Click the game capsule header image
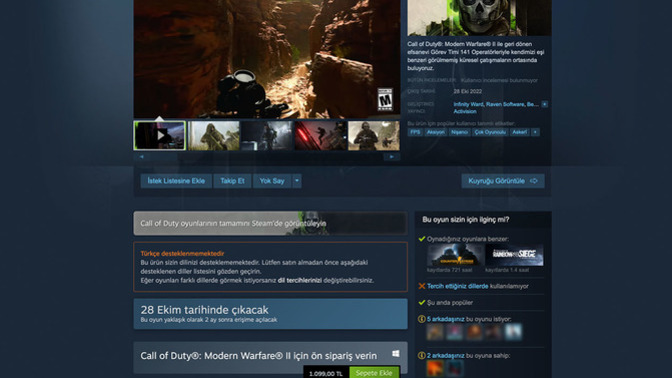The width and height of the screenshot is (672, 378). click(479, 18)
